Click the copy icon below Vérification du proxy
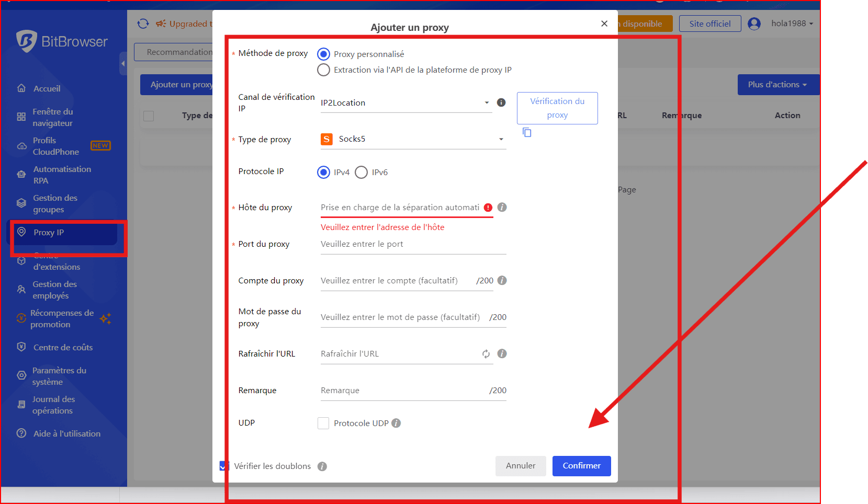Viewport: 868px width, 504px height. point(527,133)
